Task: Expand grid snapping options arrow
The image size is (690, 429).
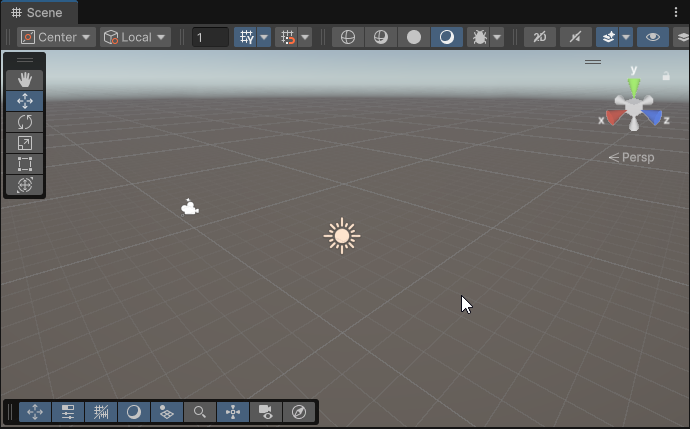Action: pyautogui.click(x=305, y=37)
